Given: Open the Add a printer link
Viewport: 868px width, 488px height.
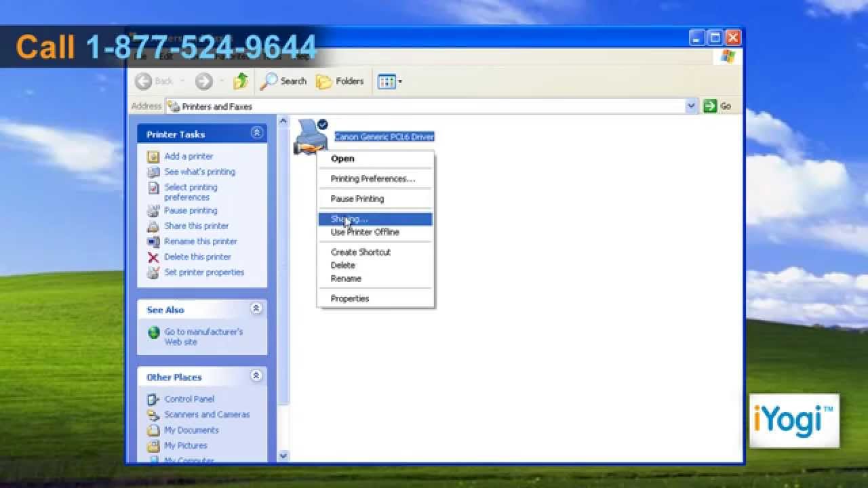Looking at the screenshot, I should (189, 157).
